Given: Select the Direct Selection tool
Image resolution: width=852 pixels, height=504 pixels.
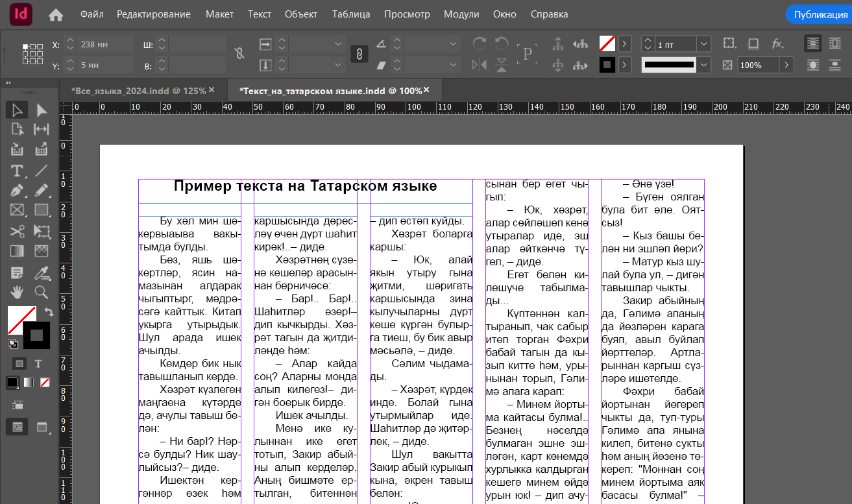Looking at the screenshot, I should coord(42,110).
